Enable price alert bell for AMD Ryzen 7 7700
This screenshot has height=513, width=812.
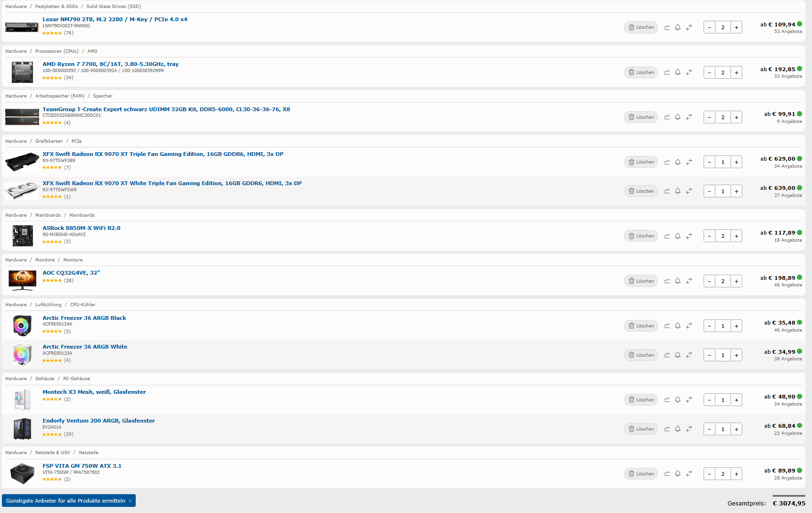coord(678,73)
